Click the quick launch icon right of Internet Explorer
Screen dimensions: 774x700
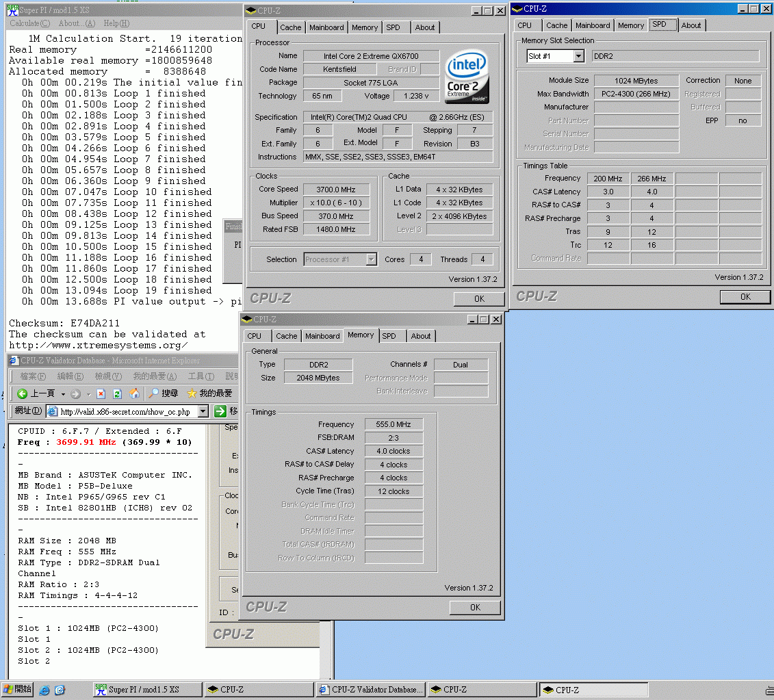pos(60,690)
